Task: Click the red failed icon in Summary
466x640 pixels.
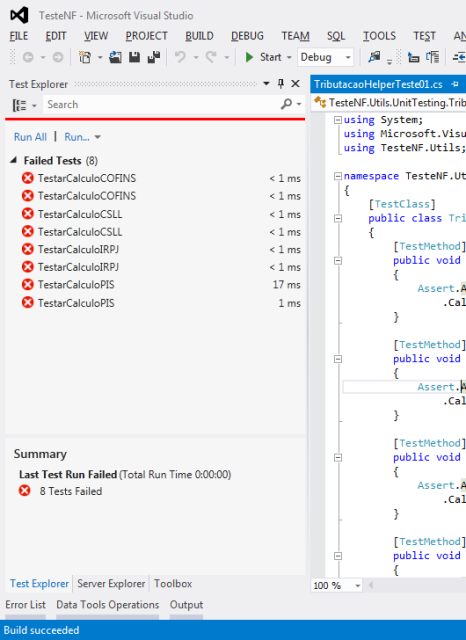Action: tap(24, 491)
